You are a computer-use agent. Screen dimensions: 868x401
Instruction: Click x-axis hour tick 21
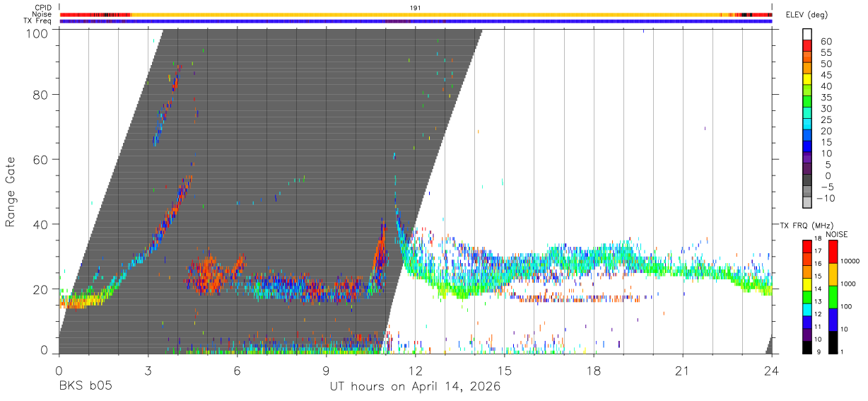(x=683, y=371)
